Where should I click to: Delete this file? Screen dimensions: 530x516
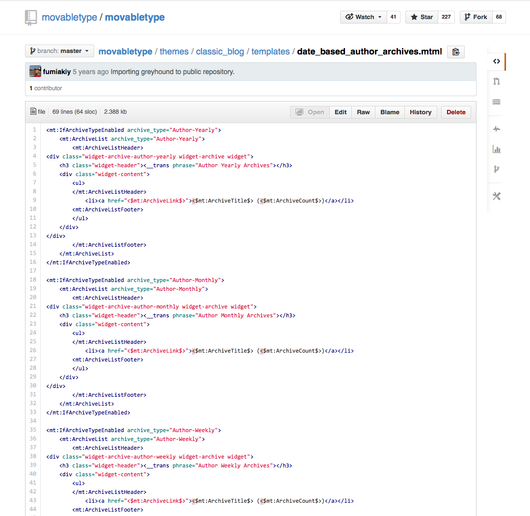pyautogui.click(x=456, y=112)
